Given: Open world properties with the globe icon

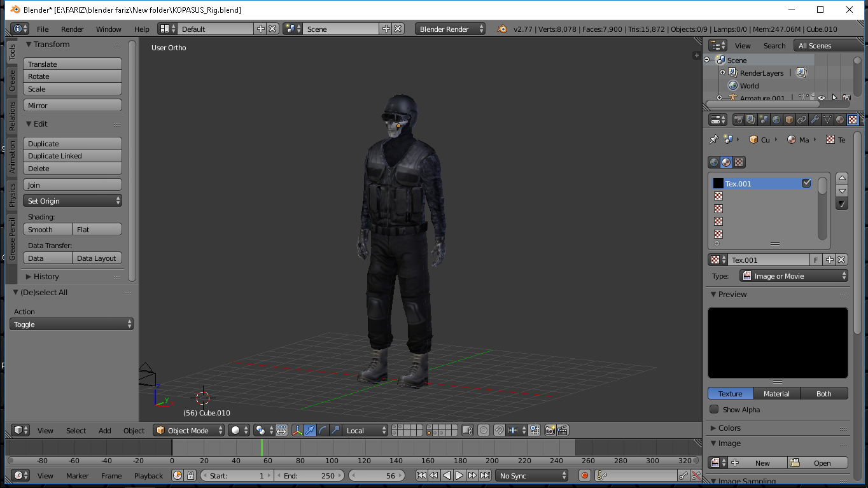Looking at the screenshot, I should click(x=776, y=119).
